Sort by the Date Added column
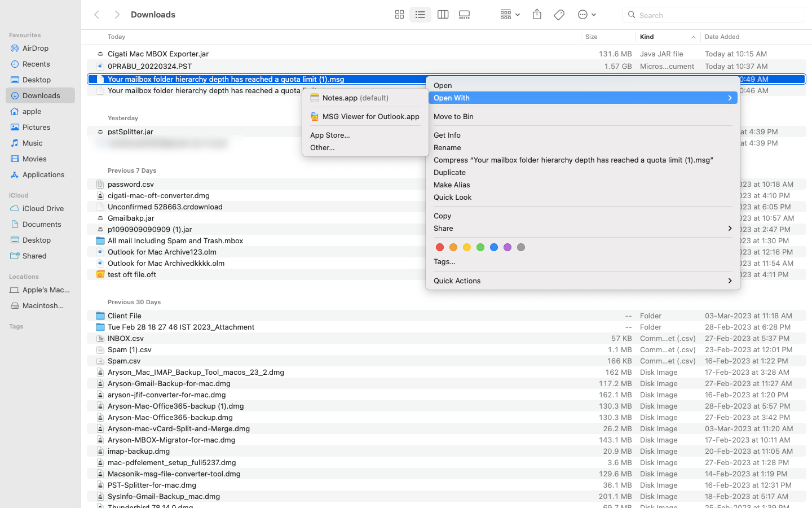The image size is (812, 508). pos(756,37)
